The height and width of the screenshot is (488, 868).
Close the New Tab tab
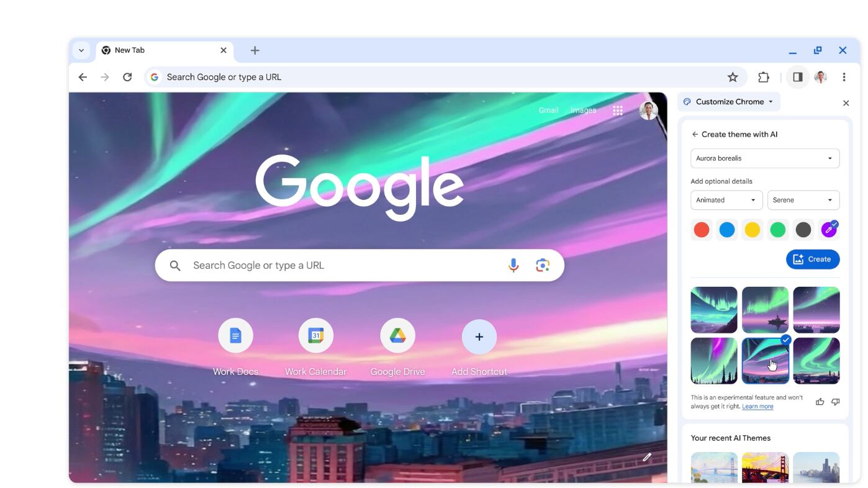[224, 50]
